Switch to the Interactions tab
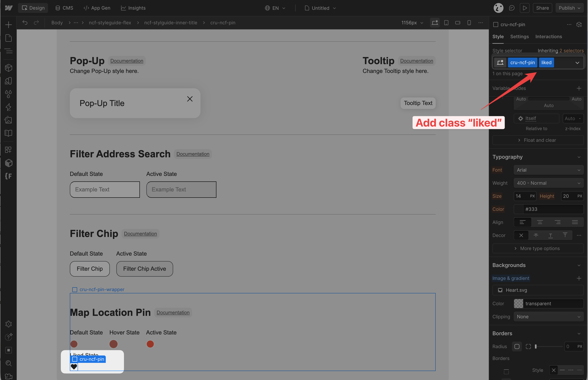The height and width of the screenshot is (380, 588). (x=548, y=37)
